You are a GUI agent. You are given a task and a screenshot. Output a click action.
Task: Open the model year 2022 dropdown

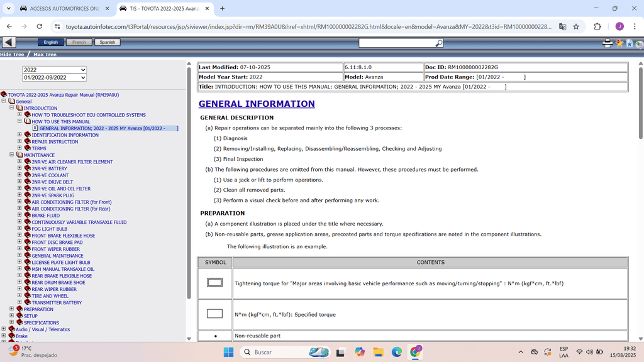tap(54, 70)
